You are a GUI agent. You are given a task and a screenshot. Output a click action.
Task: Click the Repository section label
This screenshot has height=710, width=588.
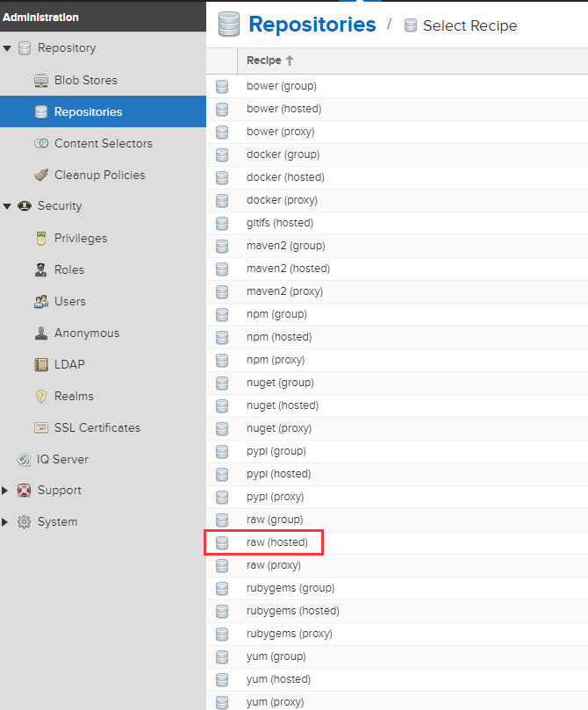[67, 48]
